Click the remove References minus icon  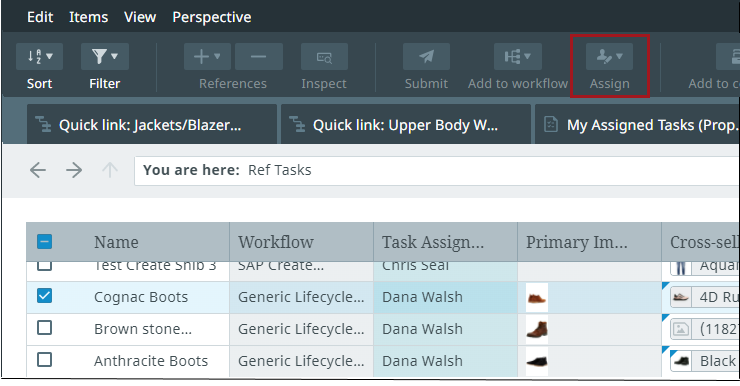pyautogui.click(x=259, y=57)
